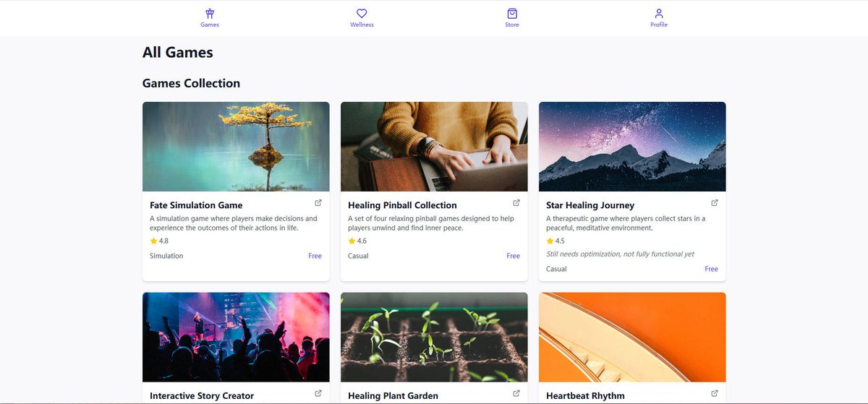Click the orange Heartbeat Rhythm thumbnail
The height and width of the screenshot is (404, 868).
pyautogui.click(x=632, y=338)
